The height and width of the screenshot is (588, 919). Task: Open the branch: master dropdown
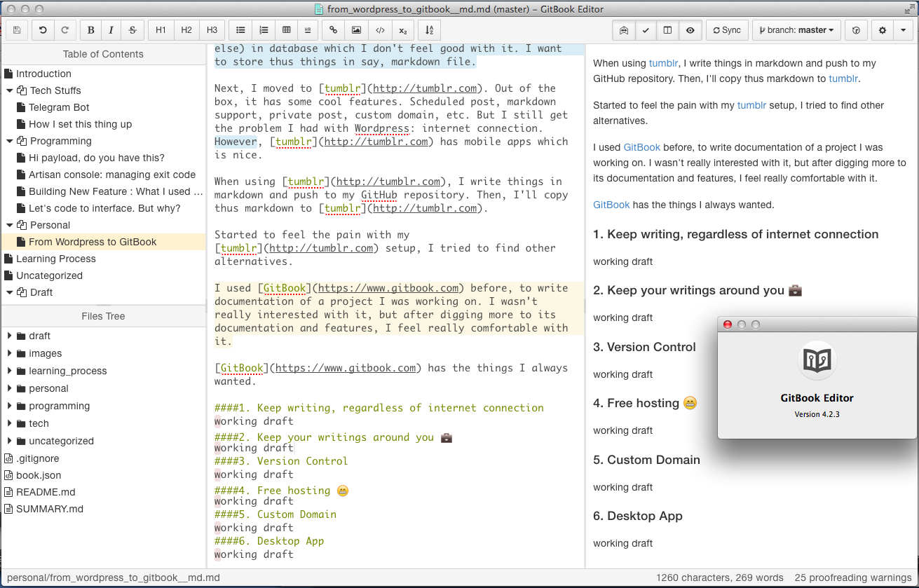(796, 30)
